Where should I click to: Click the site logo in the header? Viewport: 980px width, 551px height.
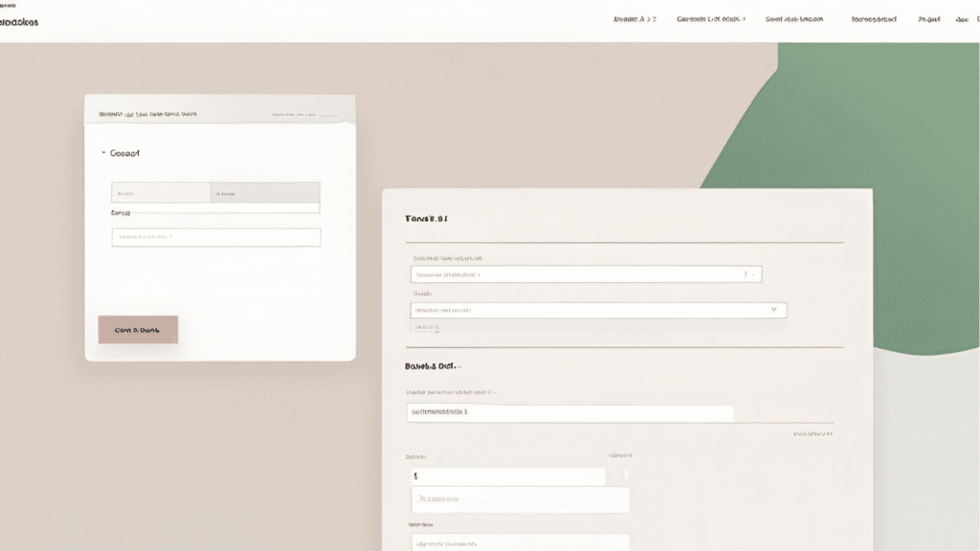[19, 20]
